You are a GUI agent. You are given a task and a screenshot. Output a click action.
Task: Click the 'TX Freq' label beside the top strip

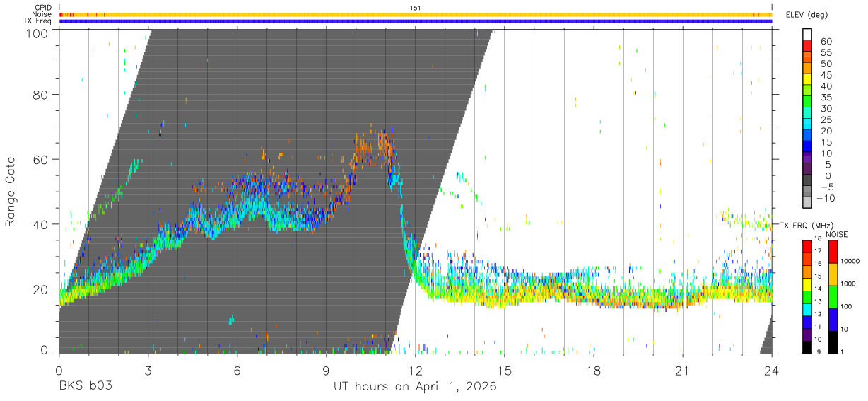point(38,21)
